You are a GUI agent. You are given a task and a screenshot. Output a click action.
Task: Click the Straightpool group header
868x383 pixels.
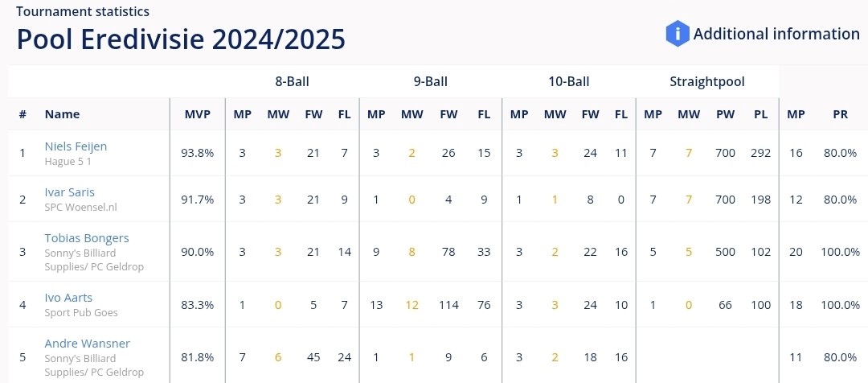(707, 82)
